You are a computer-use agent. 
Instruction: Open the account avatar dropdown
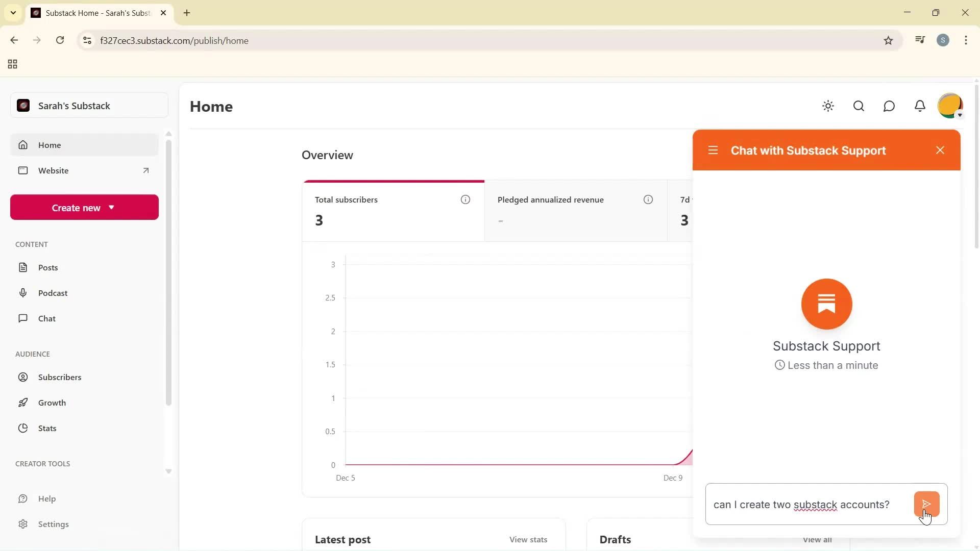[x=950, y=105]
